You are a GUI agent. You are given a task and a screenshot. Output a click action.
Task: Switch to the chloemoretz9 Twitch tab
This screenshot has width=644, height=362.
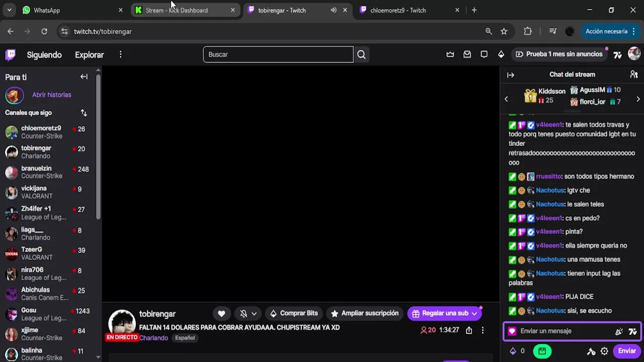click(x=409, y=10)
